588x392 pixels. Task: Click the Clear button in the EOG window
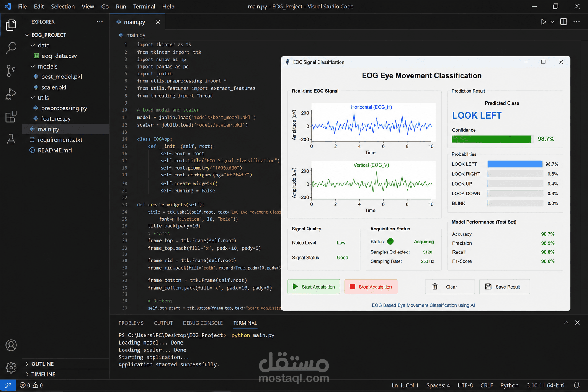pos(450,287)
